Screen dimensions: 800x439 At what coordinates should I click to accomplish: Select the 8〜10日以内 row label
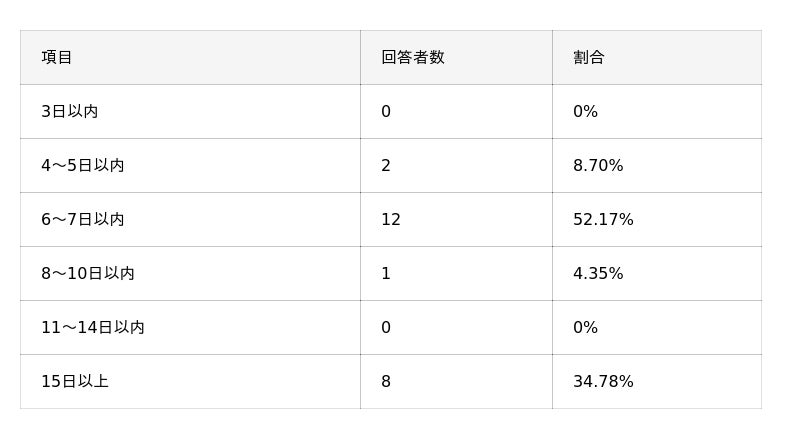87,274
